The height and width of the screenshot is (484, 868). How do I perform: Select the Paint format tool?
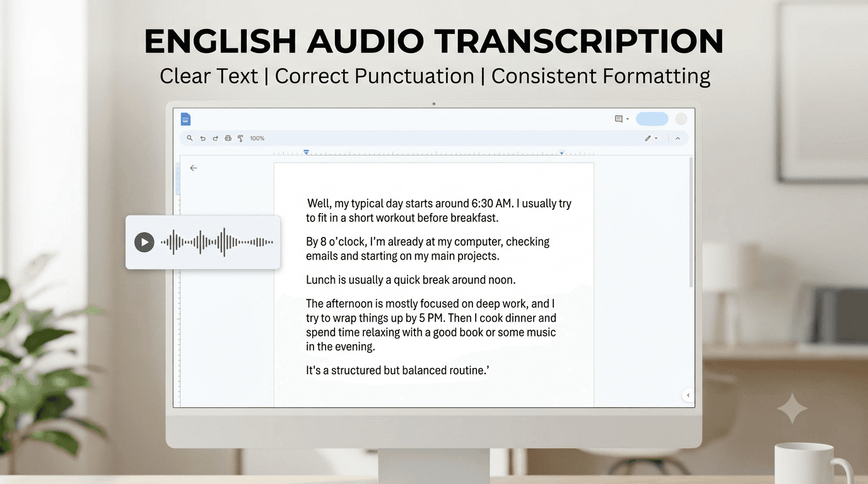[x=240, y=138]
